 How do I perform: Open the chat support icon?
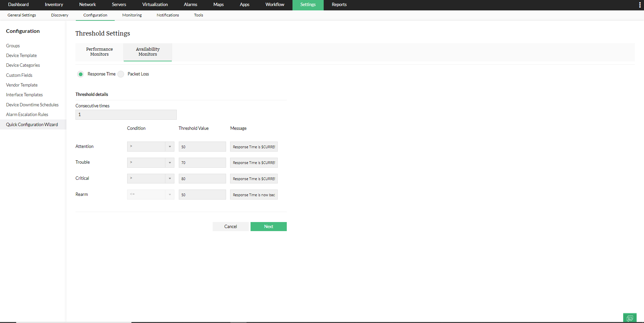click(630, 318)
